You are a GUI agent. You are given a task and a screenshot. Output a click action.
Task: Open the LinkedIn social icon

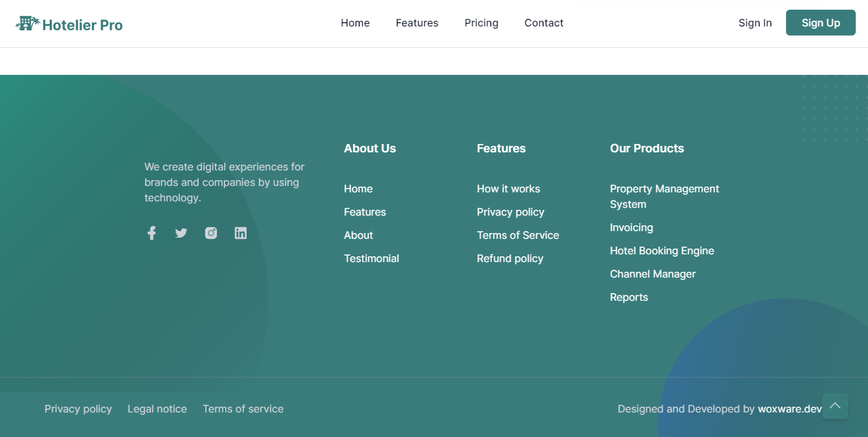241,233
